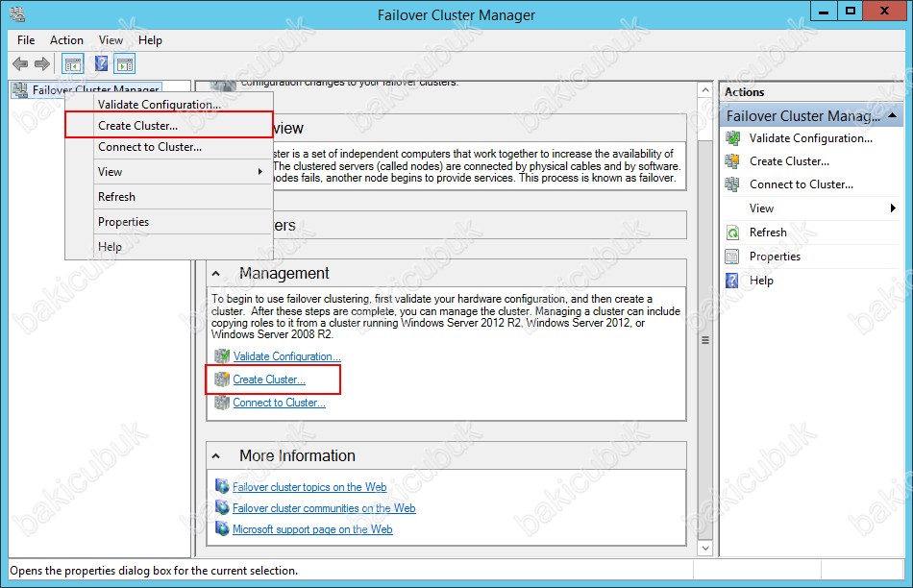Choose Create Cluster from the context menu

tap(169, 125)
